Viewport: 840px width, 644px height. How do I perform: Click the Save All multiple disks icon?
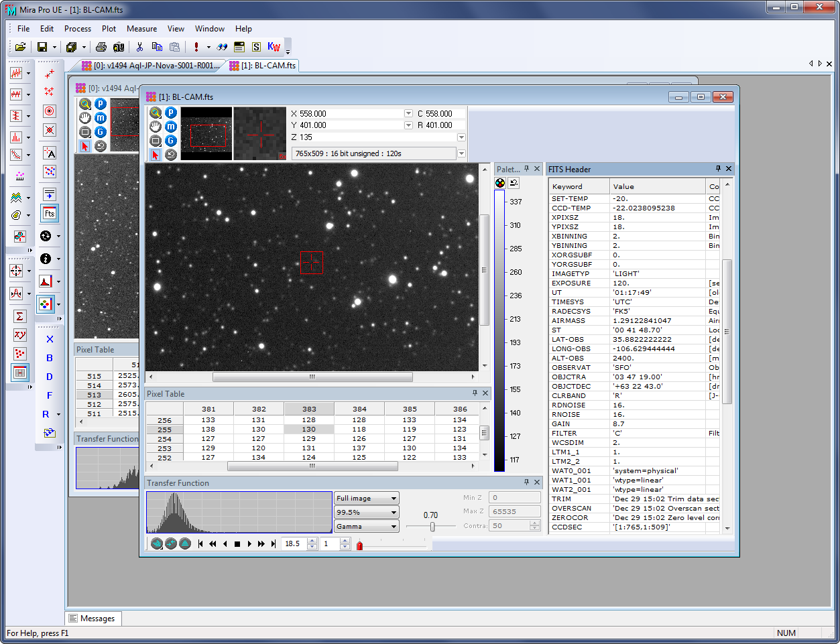coord(72,47)
